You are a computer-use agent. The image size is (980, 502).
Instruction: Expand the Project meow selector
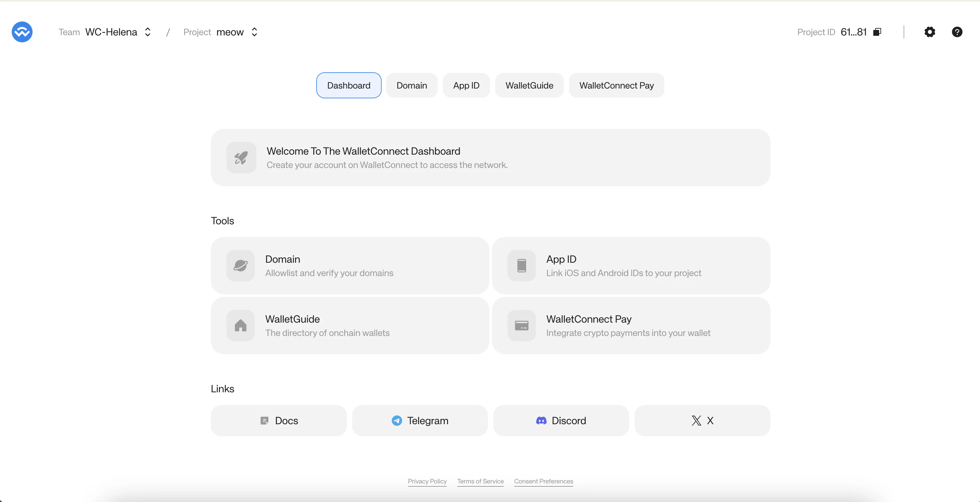[236, 32]
